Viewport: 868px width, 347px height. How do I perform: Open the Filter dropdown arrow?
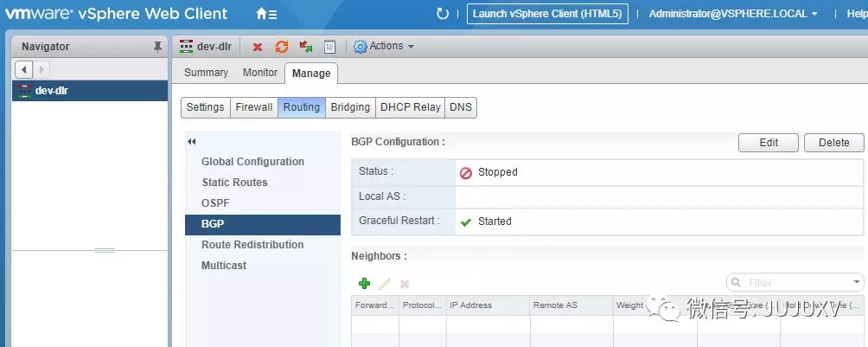[858, 283]
